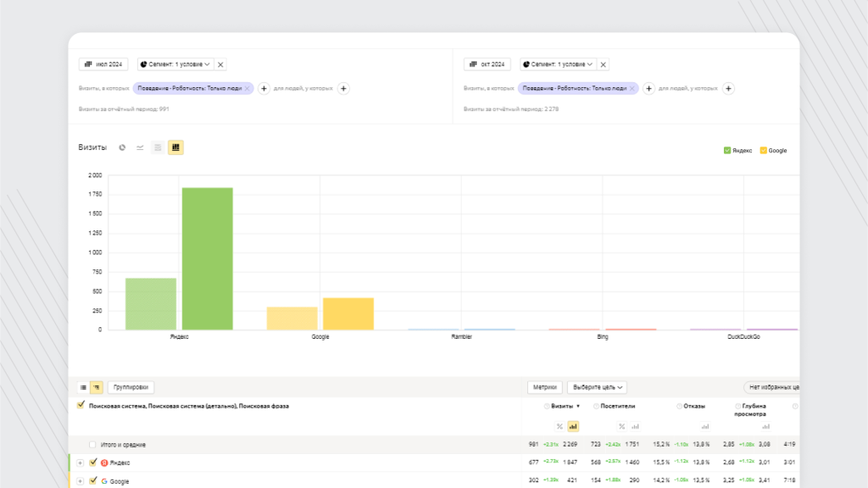Show Посетители values as percentages
Screen dimensions: 868x488
(x=621, y=427)
